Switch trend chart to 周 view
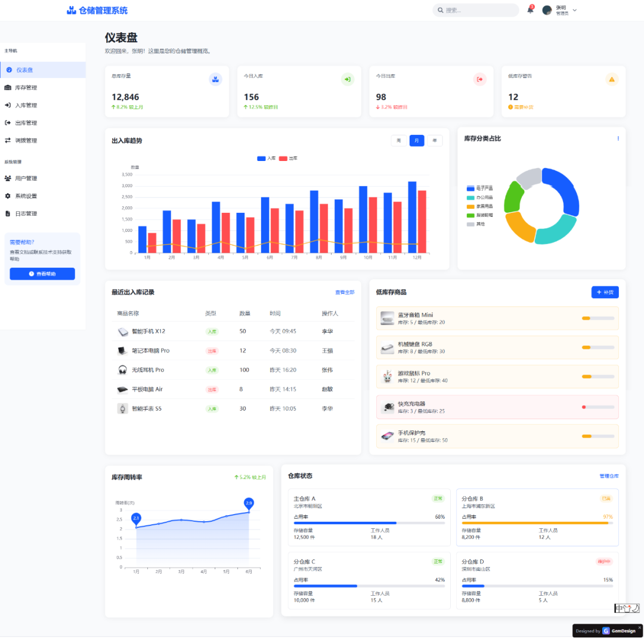Viewport: 644px width, 644px height. 399,141
